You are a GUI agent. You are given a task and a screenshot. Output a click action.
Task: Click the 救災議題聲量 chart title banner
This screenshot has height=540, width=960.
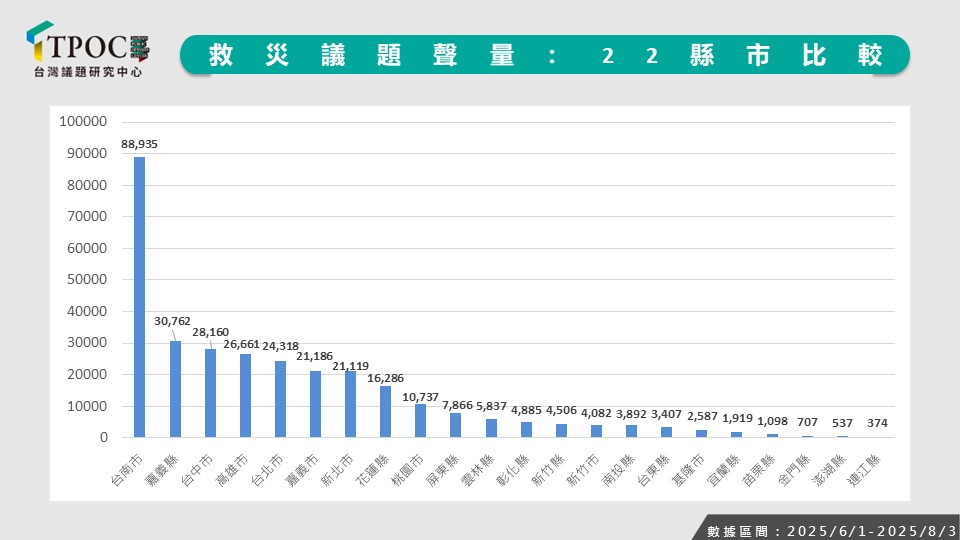point(545,55)
